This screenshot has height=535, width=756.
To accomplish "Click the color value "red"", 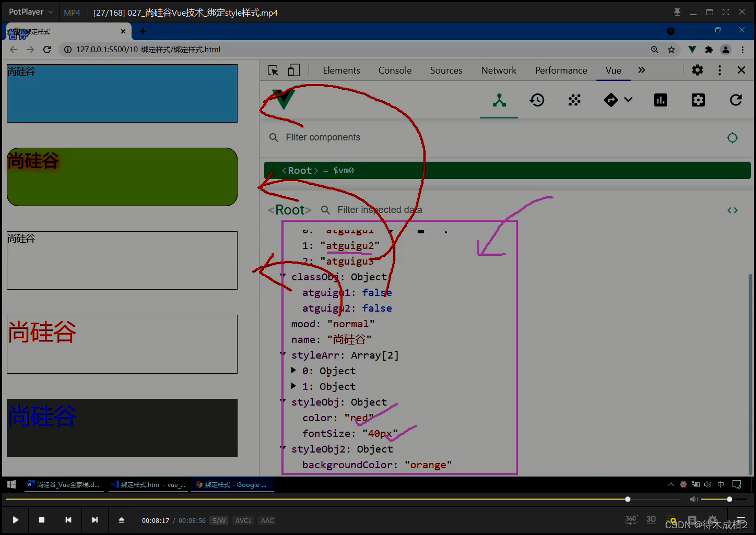I will tap(359, 418).
